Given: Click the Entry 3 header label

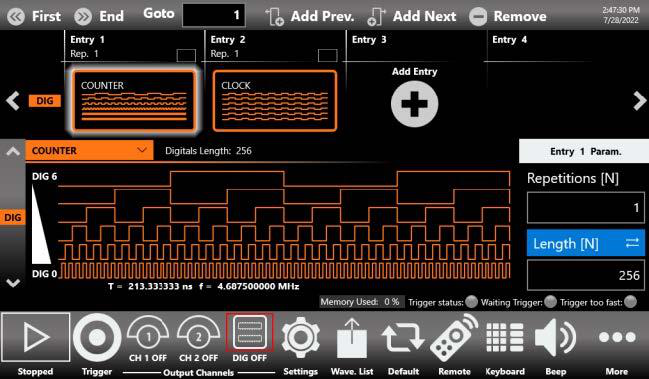Looking at the screenshot, I should pos(369,40).
